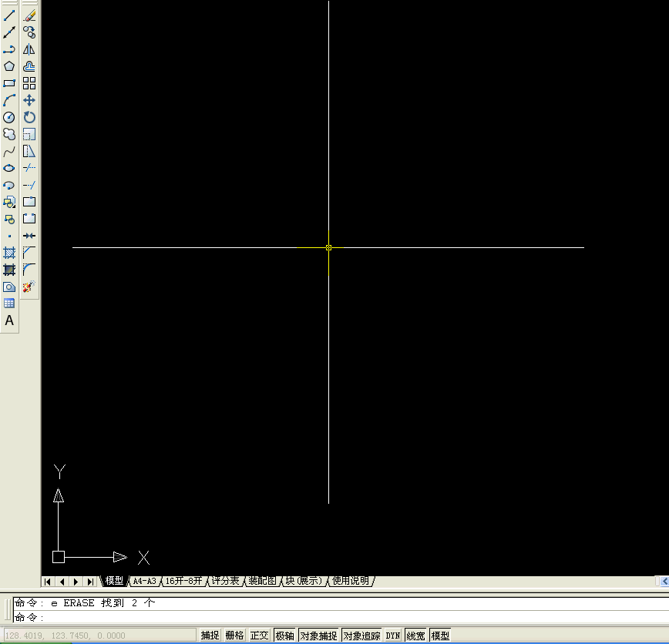Jump to first layout tab arrow

(47, 582)
